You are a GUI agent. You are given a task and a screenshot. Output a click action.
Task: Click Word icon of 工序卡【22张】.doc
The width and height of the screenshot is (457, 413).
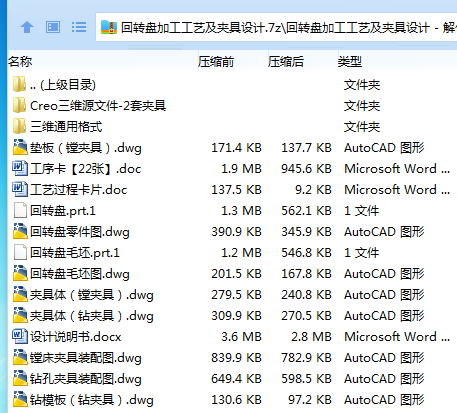(20, 168)
